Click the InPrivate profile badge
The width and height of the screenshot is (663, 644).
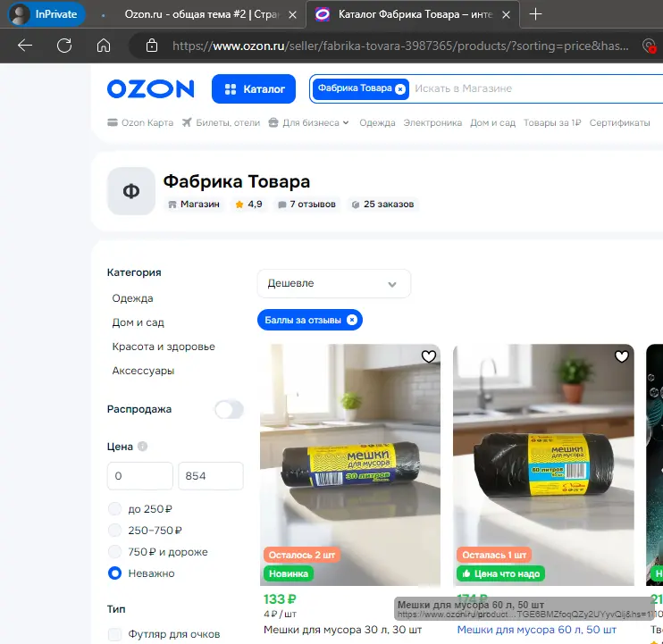point(46,14)
